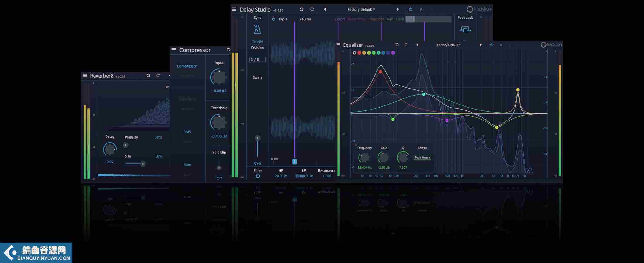The height and width of the screenshot is (263, 644).
Task: Click the tracktion logo in Equaliser
Action: (551, 45)
